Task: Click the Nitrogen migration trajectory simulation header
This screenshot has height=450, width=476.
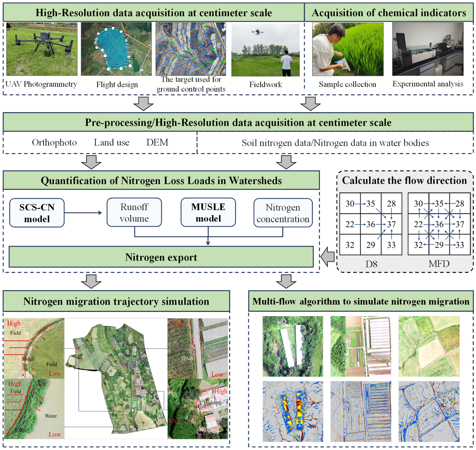Action: [116, 301]
